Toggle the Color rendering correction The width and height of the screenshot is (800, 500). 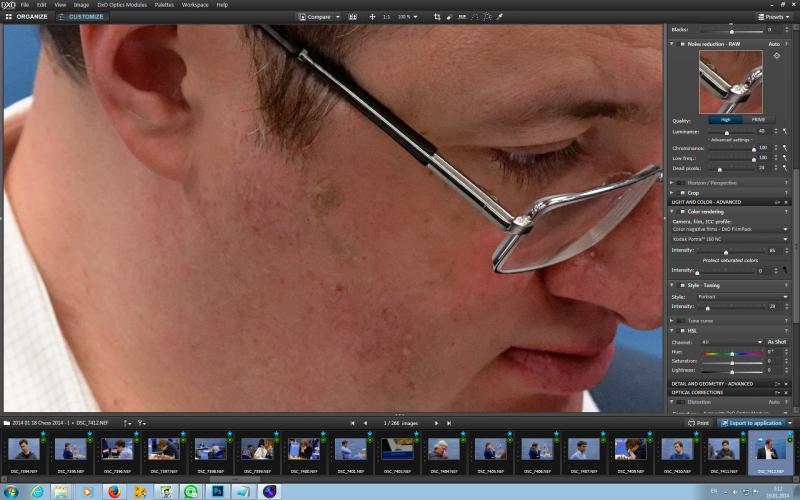(682, 212)
